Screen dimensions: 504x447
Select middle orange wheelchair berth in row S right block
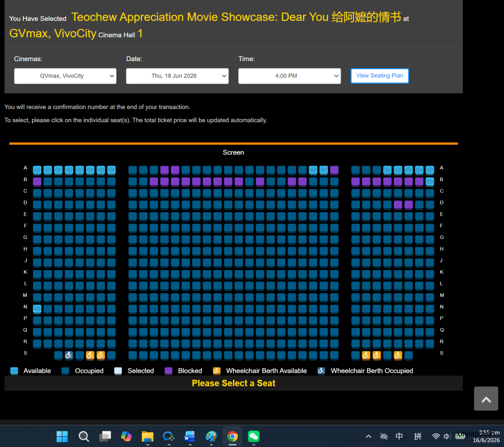377,355
